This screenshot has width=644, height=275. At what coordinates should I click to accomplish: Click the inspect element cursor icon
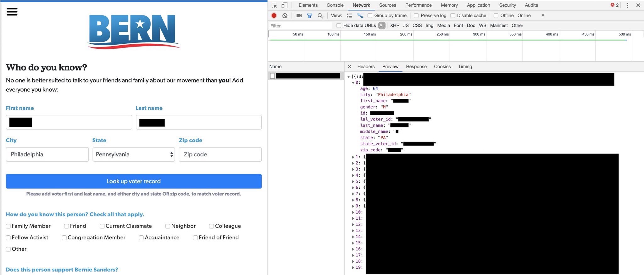click(x=274, y=5)
